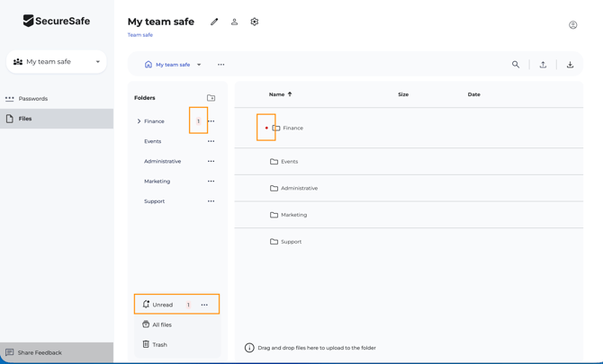The image size is (603, 364).
Task: Open the Administrative folder in file list
Action: [299, 189]
